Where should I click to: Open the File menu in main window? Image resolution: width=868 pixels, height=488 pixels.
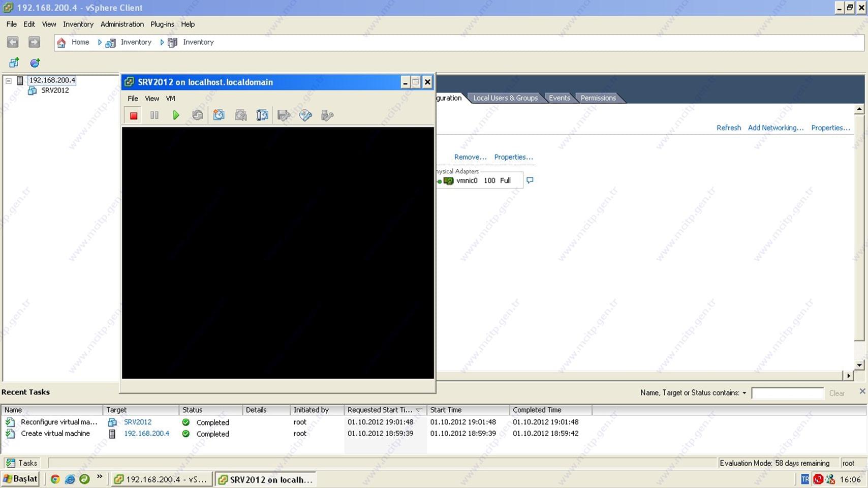click(x=11, y=24)
